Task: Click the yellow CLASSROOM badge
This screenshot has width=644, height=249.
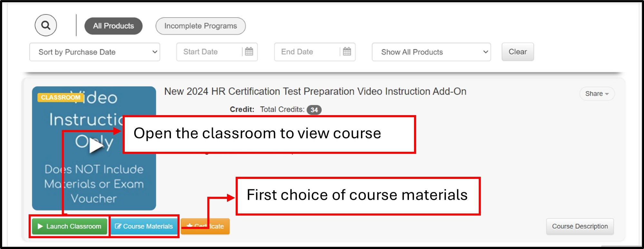Action: 60,97
